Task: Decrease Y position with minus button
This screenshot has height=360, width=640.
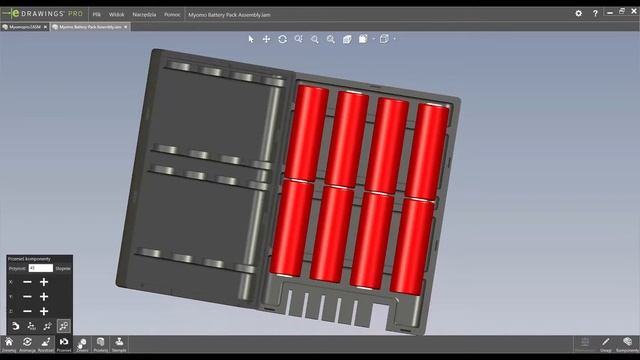Action: (27, 297)
